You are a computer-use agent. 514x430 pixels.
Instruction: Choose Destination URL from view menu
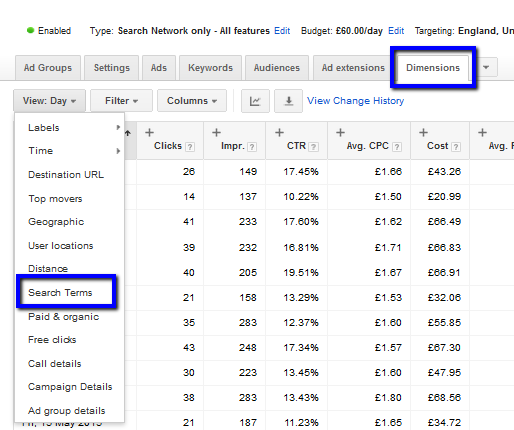(66, 175)
